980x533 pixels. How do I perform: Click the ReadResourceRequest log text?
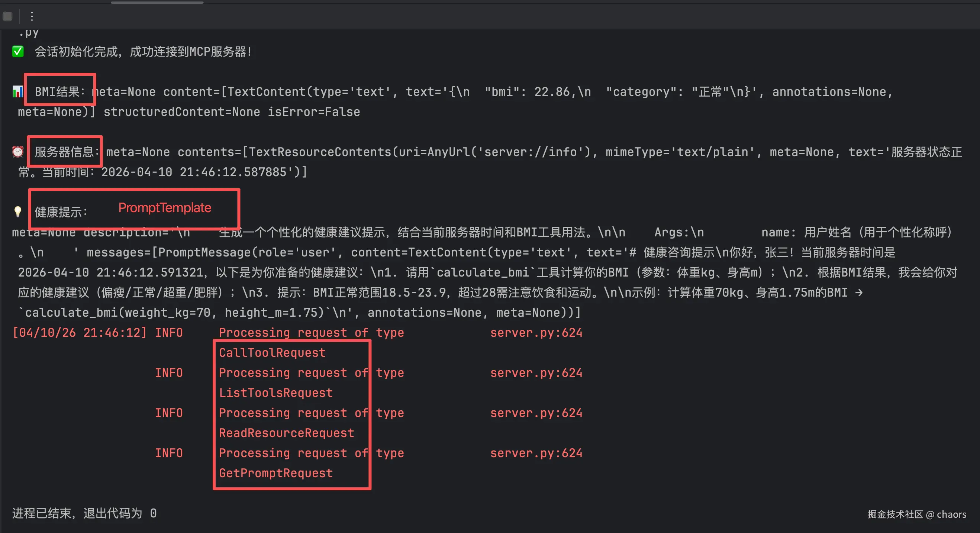pos(286,433)
